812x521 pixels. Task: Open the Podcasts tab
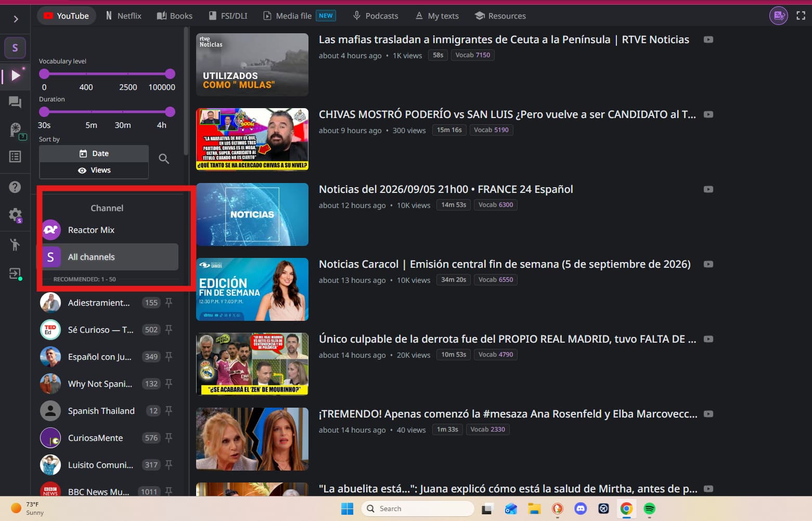tap(375, 16)
